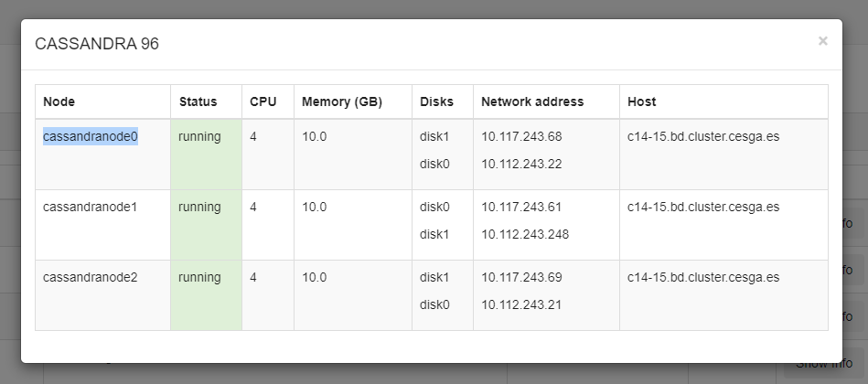The height and width of the screenshot is (384, 868).
Task: Click running status of cassandranode2
Action: pos(199,277)
